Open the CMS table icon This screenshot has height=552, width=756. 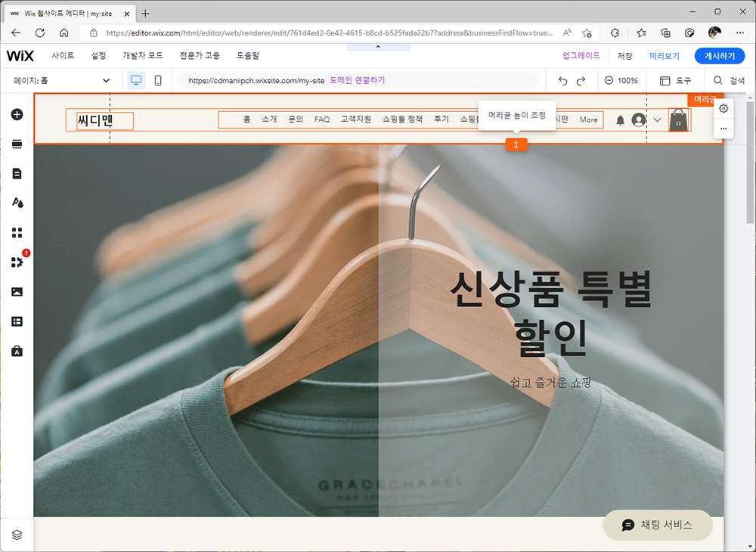[17, 321]
